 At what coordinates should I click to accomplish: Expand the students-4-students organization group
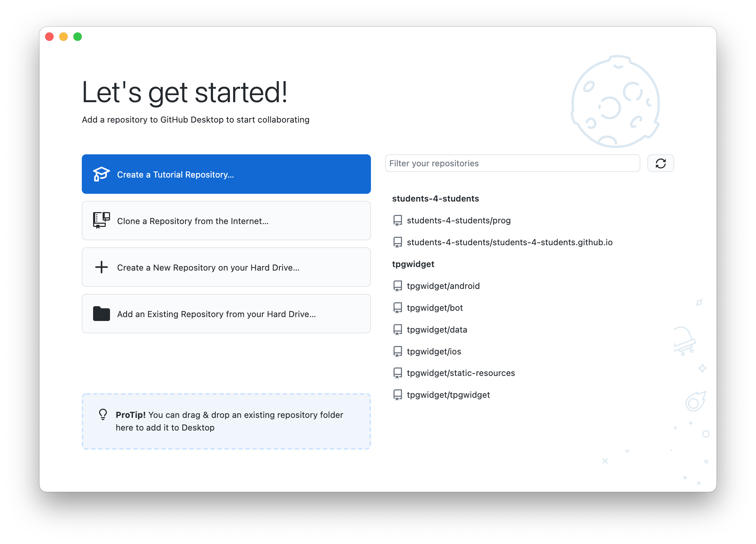tap(435, 198)
